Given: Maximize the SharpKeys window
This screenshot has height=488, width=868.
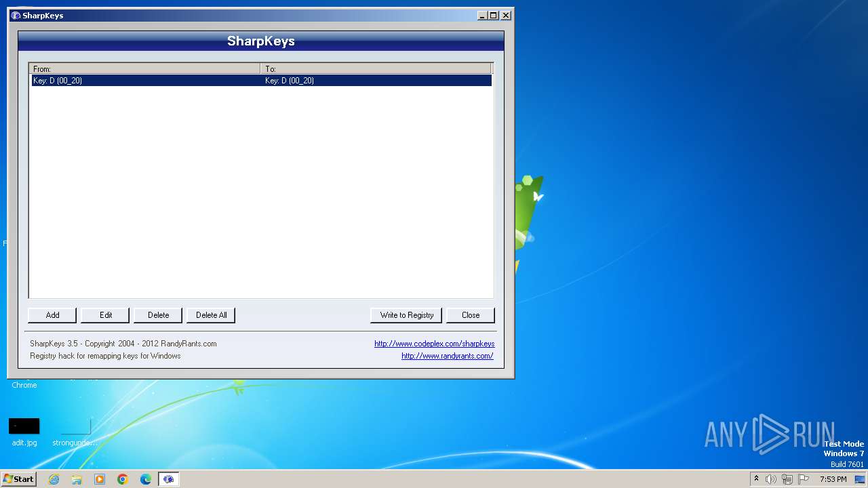Looking at the screenshot, I should (x=494, y=15).
